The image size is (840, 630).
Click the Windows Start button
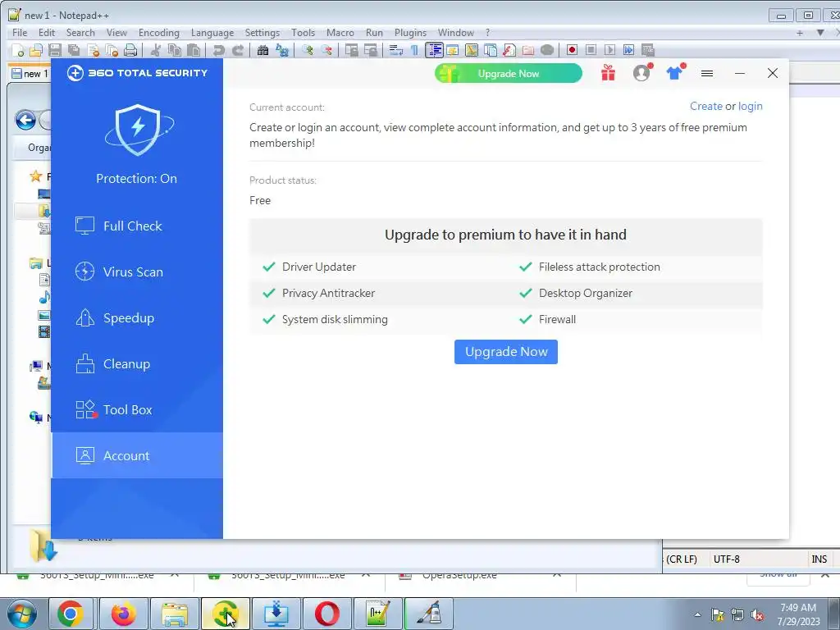tap(22, 614)
